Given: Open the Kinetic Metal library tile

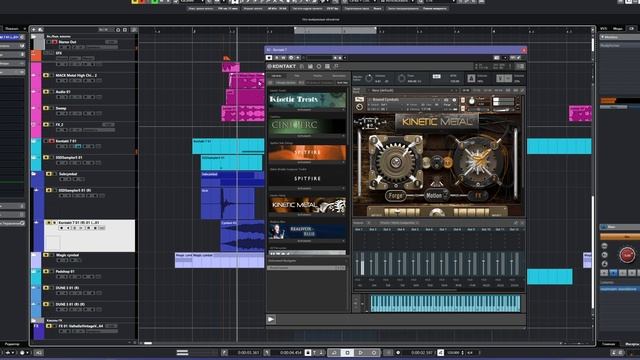Looking at the screenshot, I should tap(307, 205).
